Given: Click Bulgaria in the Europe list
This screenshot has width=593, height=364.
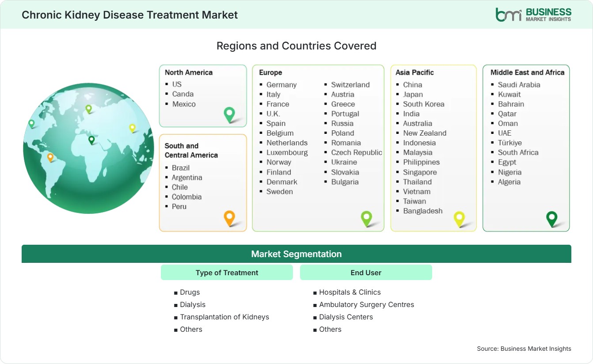Looking at the screenshot, I should [345, 182].
